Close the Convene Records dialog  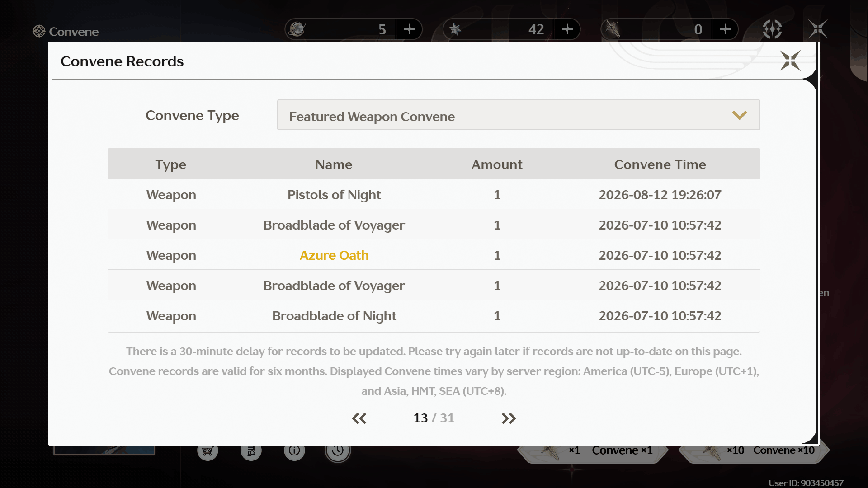click(x=790, y=61)
